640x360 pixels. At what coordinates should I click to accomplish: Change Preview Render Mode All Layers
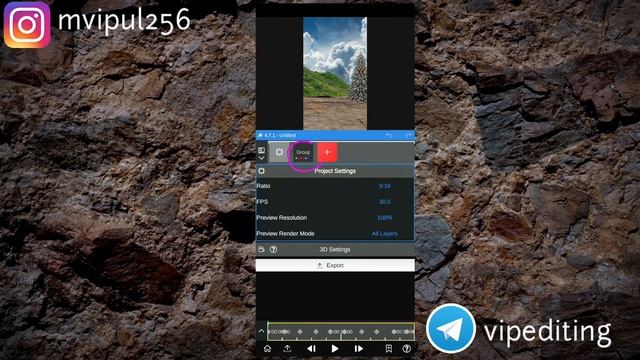point(384,234)
